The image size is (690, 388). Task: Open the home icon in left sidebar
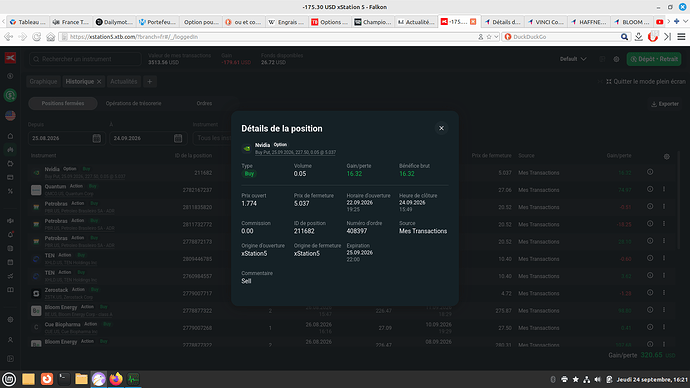(10, 136)
